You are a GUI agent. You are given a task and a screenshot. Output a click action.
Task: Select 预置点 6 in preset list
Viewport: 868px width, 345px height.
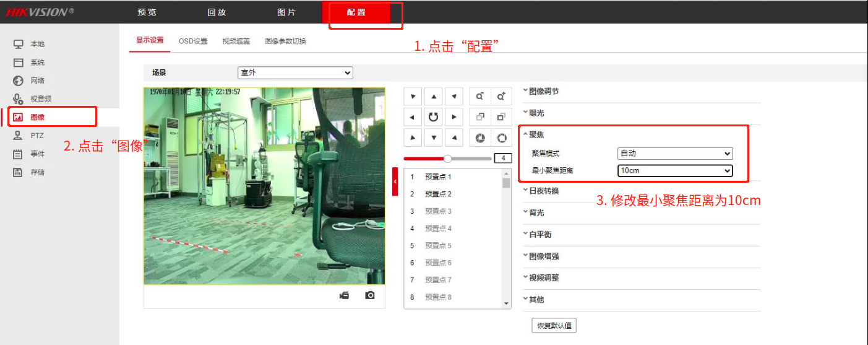453,263
